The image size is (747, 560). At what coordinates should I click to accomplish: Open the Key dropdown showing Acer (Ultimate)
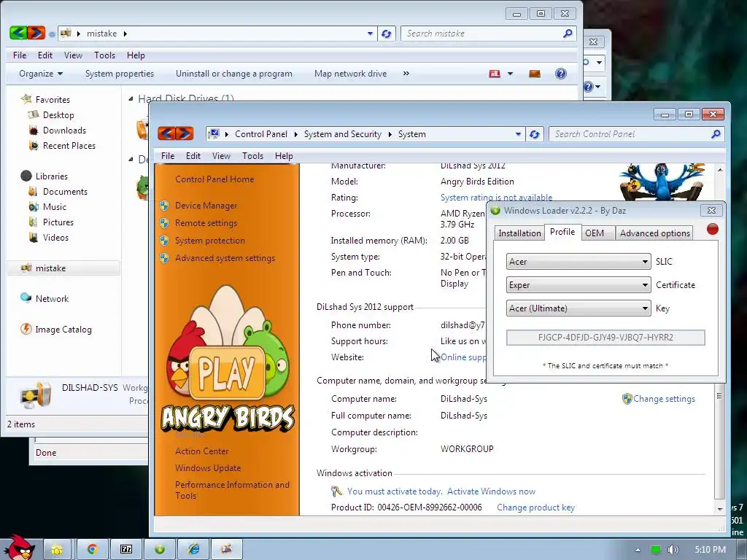point(578,308)
